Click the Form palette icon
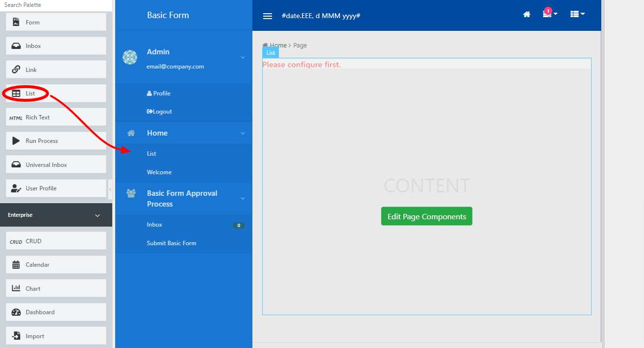Viewport: 644px width, 348px height. pos(16,22)
